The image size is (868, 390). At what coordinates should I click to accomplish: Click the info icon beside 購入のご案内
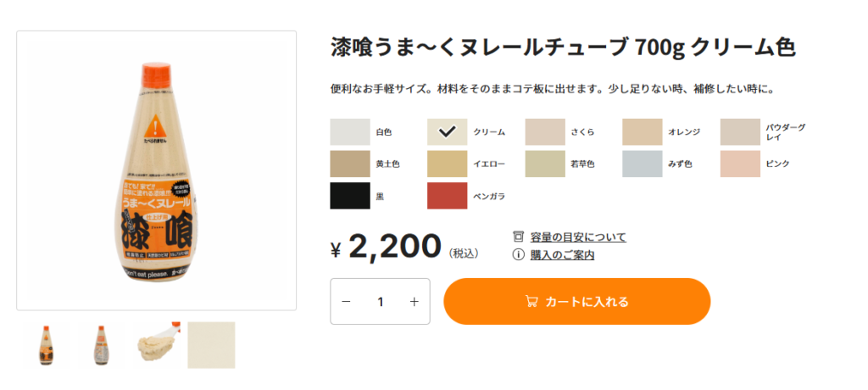point(518,255)
